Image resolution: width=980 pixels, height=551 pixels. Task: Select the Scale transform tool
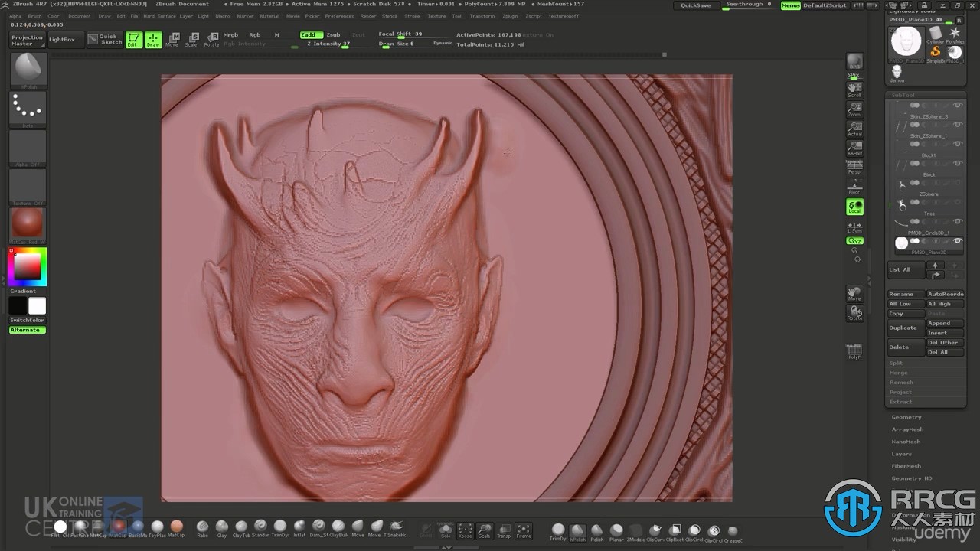tap(193, 39)
